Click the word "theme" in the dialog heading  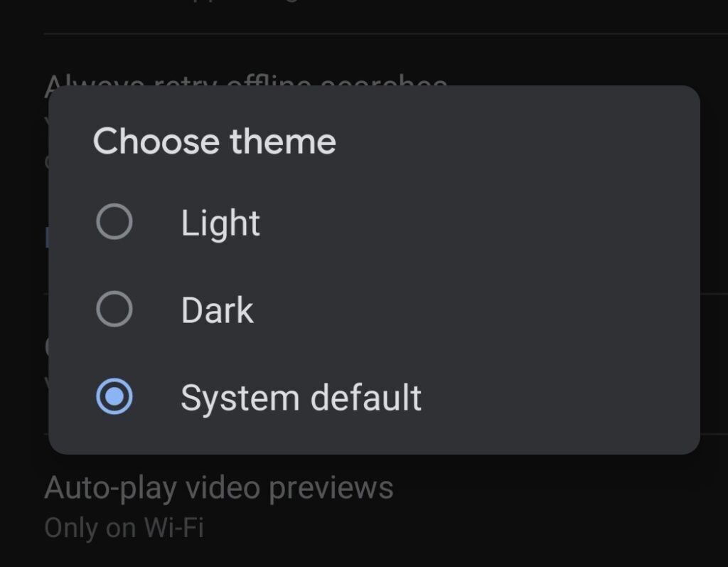(283, 141)
